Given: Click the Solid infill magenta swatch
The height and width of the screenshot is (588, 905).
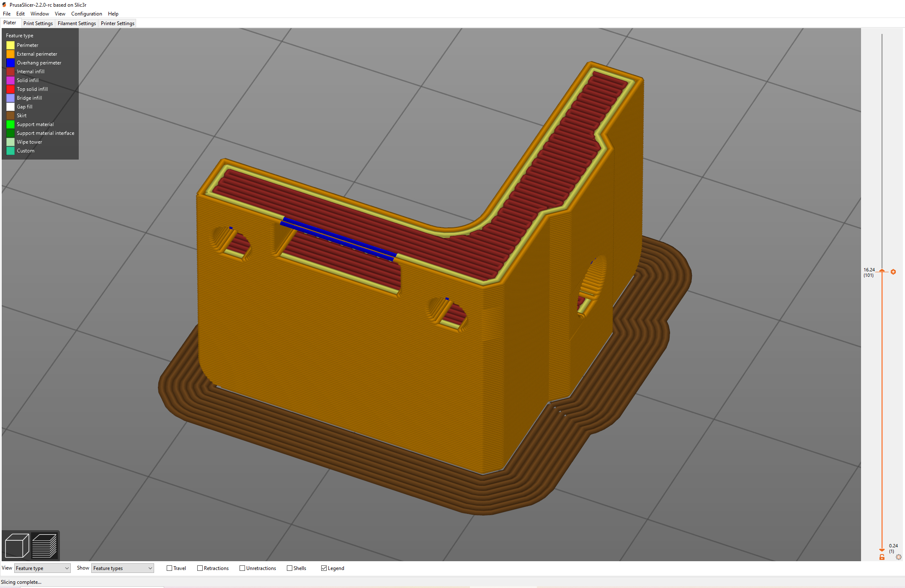Looking at the screenshot, I should coord(10,80).
